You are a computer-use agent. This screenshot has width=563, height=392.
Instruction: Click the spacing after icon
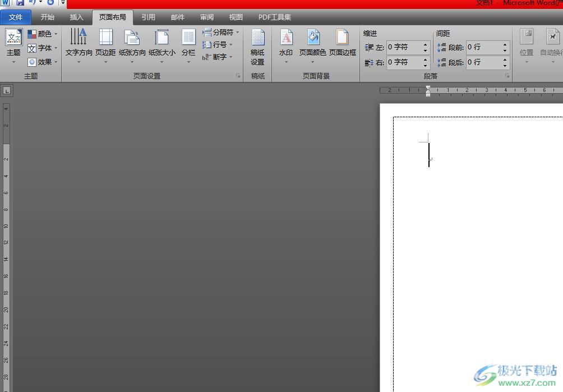pyautogui.click(x=442, y=62)
